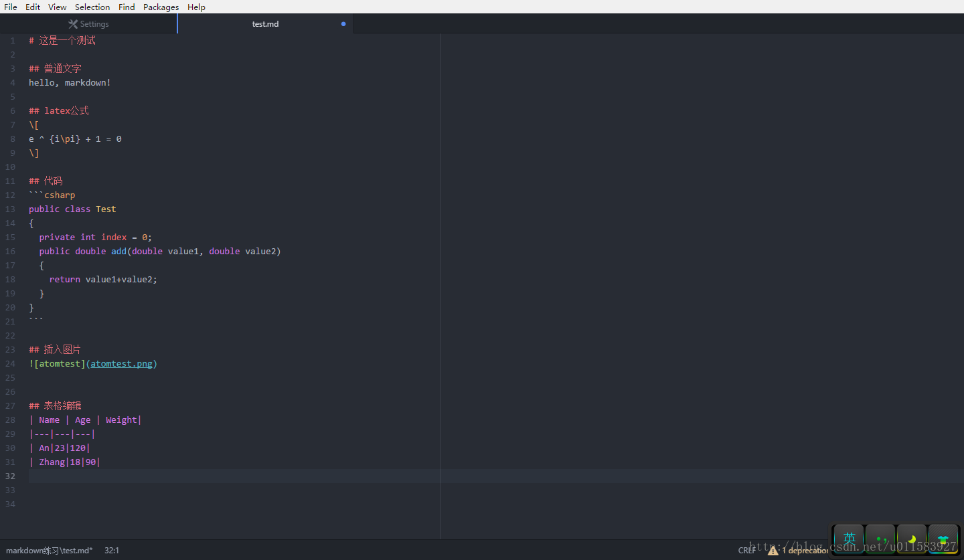Viewport: 964px width, 560px height.
Task: Click the atomtest.png image link
Action: tap(121, 364)
